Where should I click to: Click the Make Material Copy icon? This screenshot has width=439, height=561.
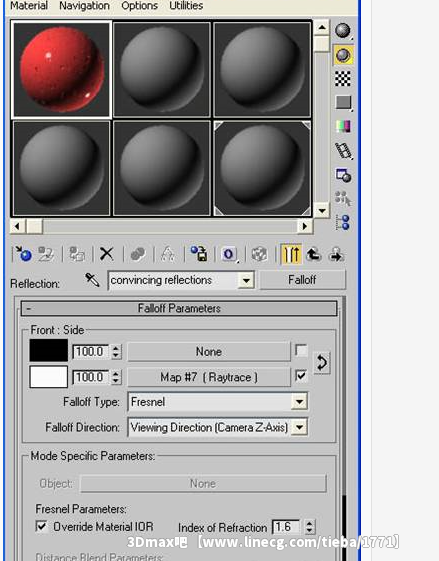pyautogui.click(x=137, y=254)
